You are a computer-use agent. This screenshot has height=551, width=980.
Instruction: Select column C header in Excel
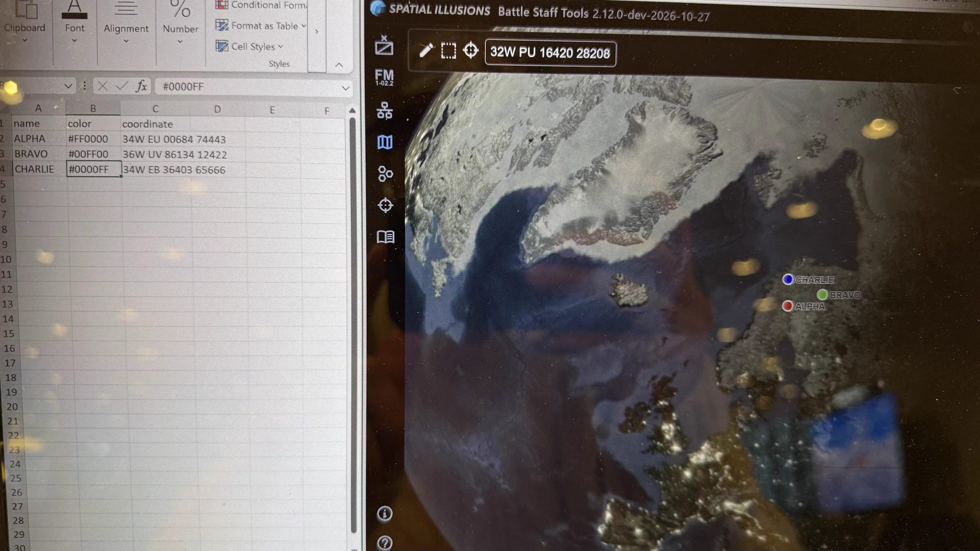click(x=155, y=109)
